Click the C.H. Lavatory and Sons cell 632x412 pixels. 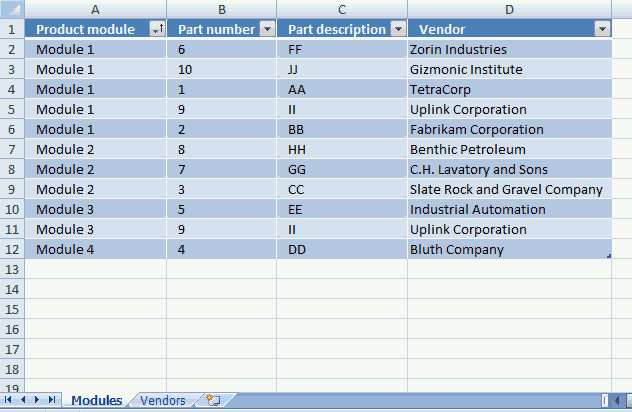coord(509,169)
